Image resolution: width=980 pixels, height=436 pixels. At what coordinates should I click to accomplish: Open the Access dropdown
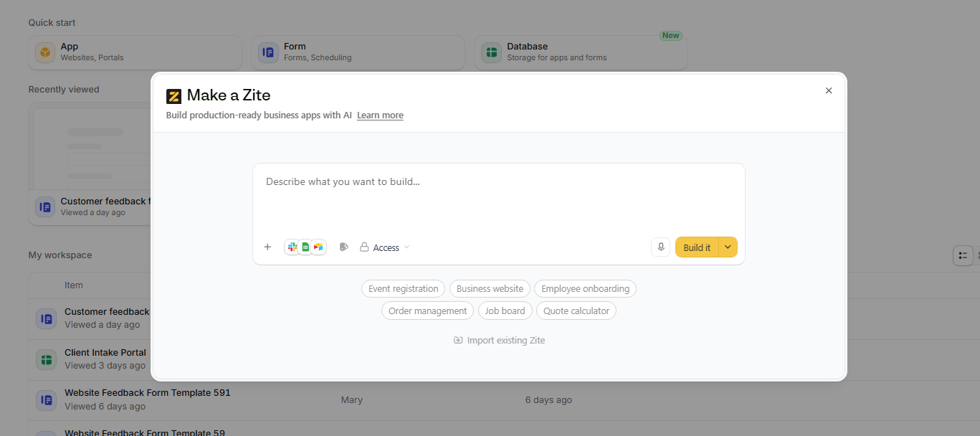[x=385, y=247]
